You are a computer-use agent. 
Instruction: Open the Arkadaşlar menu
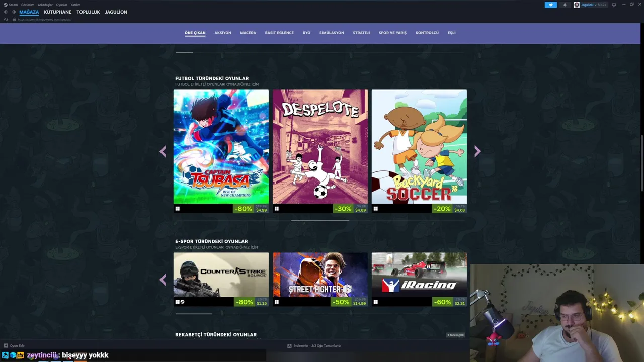click(x=45, y=5)
